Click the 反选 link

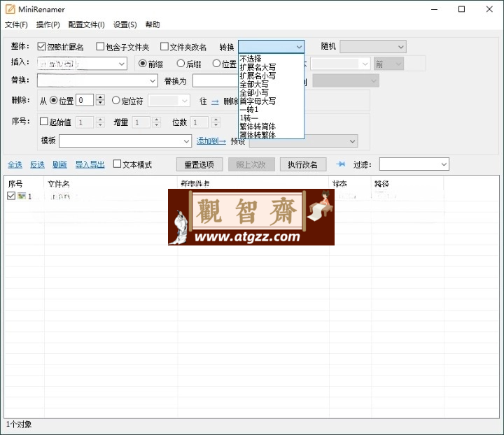[x=37, y=164]
